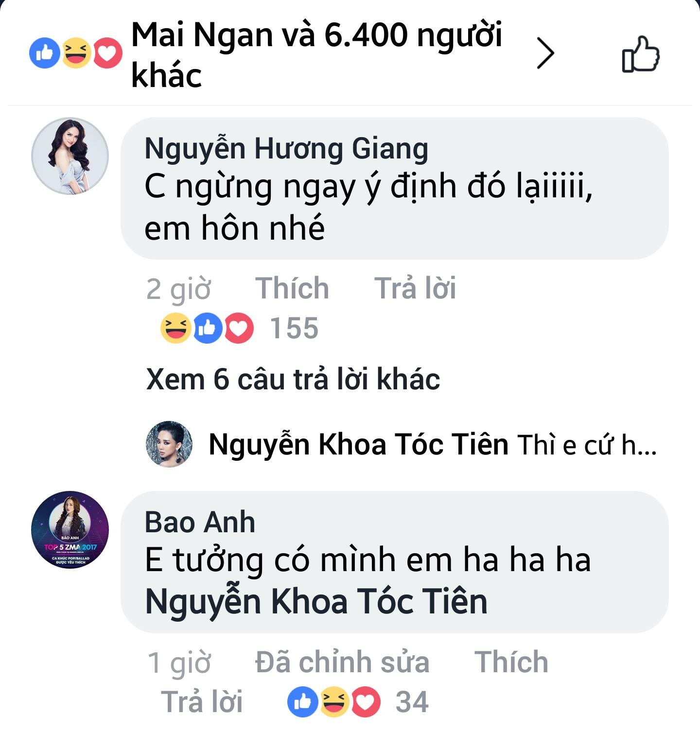Reply to Nguyễn Hương Giang's comment

click(415, 288)
